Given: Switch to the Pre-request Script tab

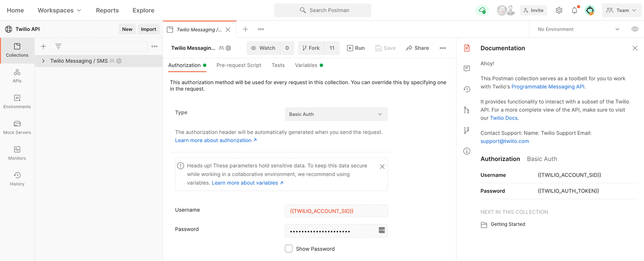Looking at the screenshot, I should [239, 65].
